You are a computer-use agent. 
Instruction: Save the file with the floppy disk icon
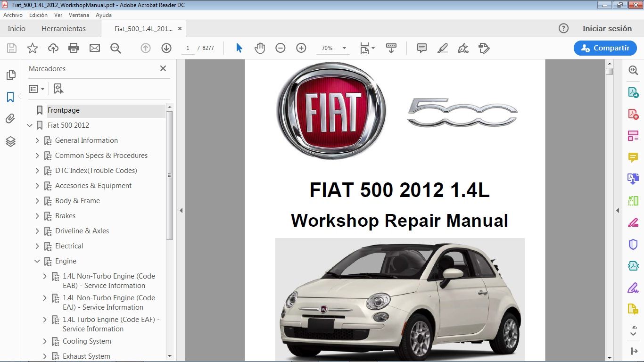click(12, 48)
